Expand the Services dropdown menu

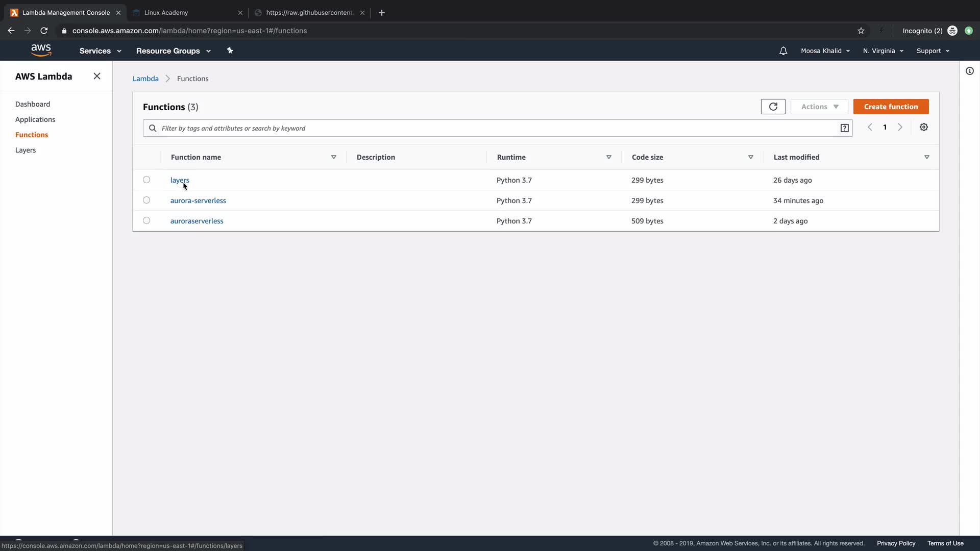tap(100, 51)
